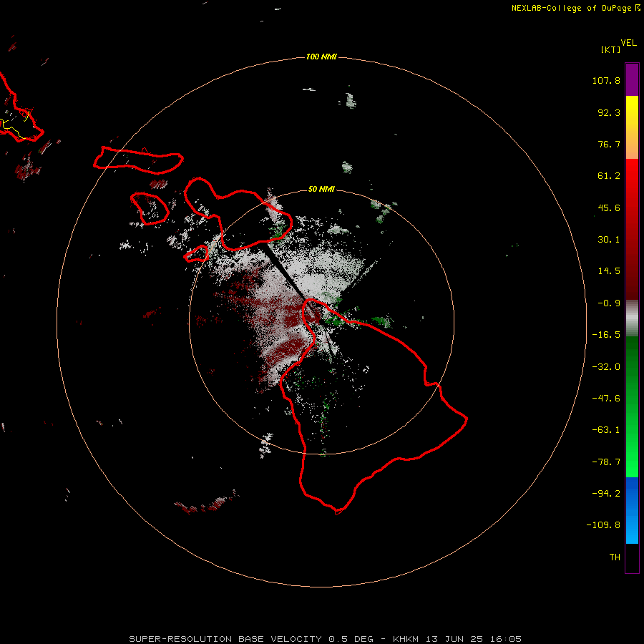Click the 30.1 legend value
This screenshot has width=644, height=644.
(609, 240)
